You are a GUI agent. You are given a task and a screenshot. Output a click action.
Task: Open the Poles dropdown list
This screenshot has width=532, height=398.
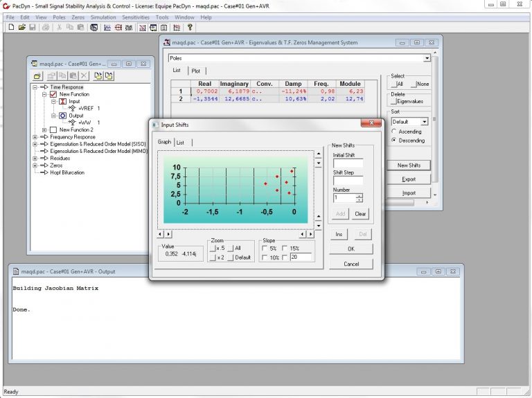[427, 59]
